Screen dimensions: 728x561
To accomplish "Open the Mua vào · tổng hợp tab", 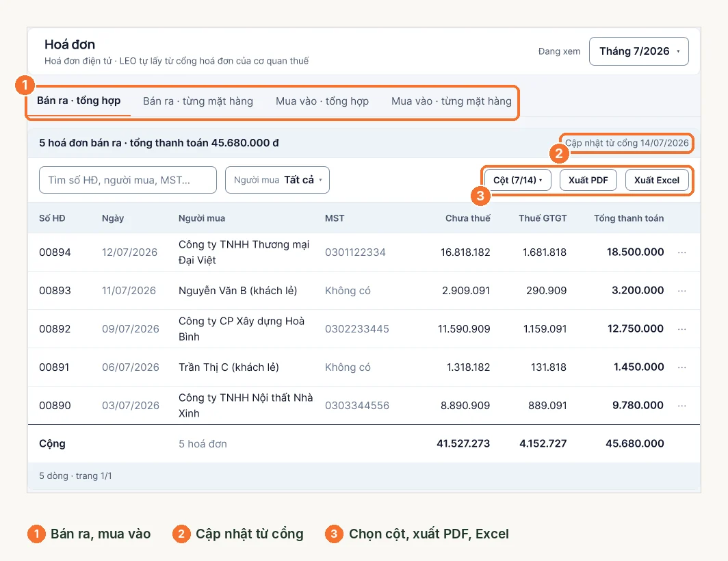I will (322, 101).
